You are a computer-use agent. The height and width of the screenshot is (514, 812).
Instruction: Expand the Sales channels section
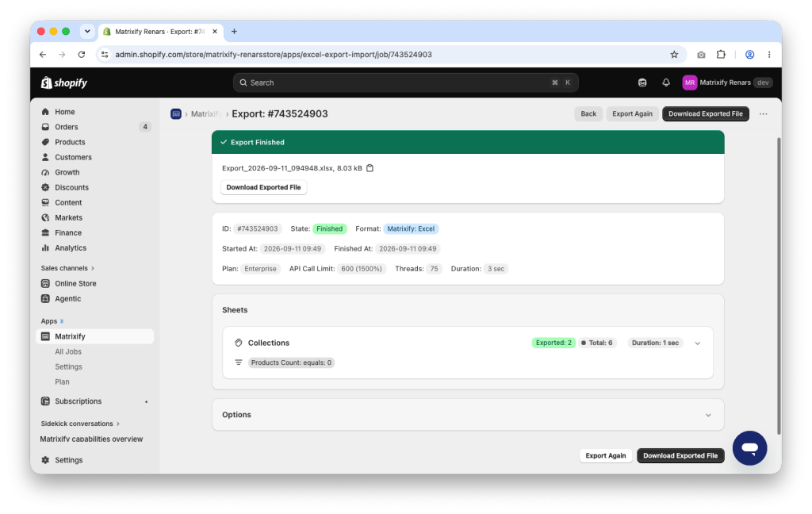(68, 268)
